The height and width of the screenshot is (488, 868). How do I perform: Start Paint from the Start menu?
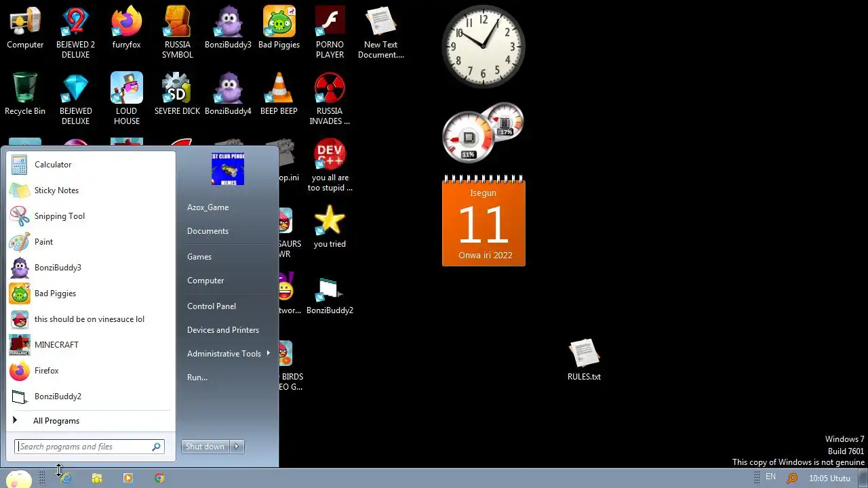pyautogui.click(x=90, y=242)
